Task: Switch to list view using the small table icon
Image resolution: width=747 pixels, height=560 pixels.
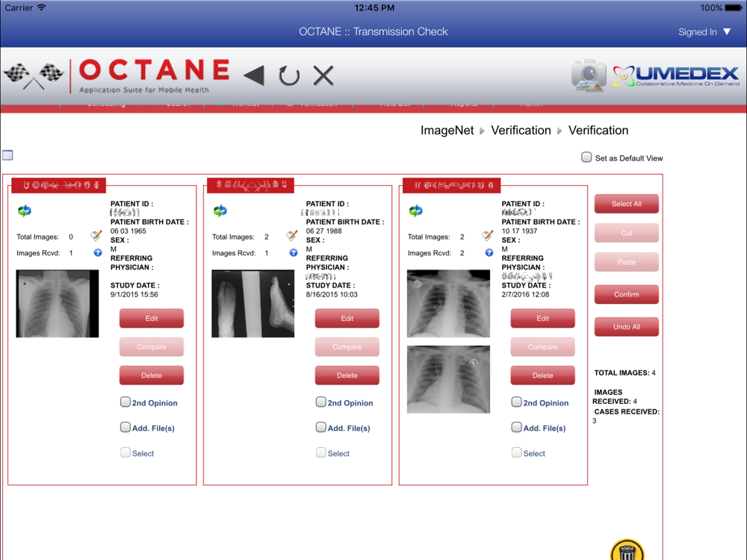Action: (7, 155)
